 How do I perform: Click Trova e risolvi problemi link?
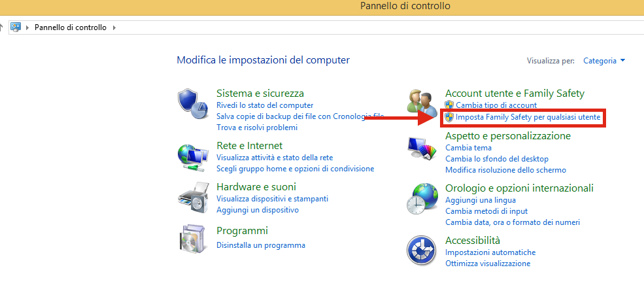[257, 128]
